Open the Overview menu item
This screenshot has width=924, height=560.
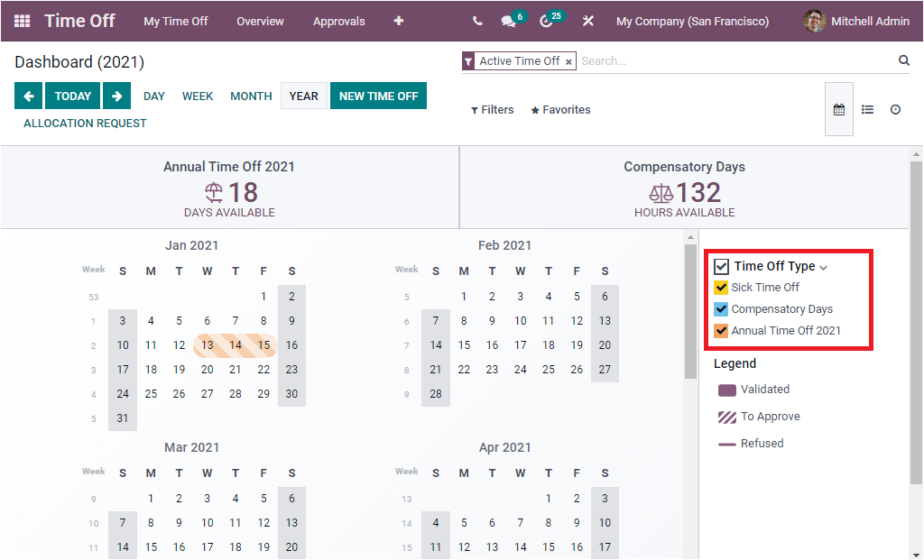[260, 21]
